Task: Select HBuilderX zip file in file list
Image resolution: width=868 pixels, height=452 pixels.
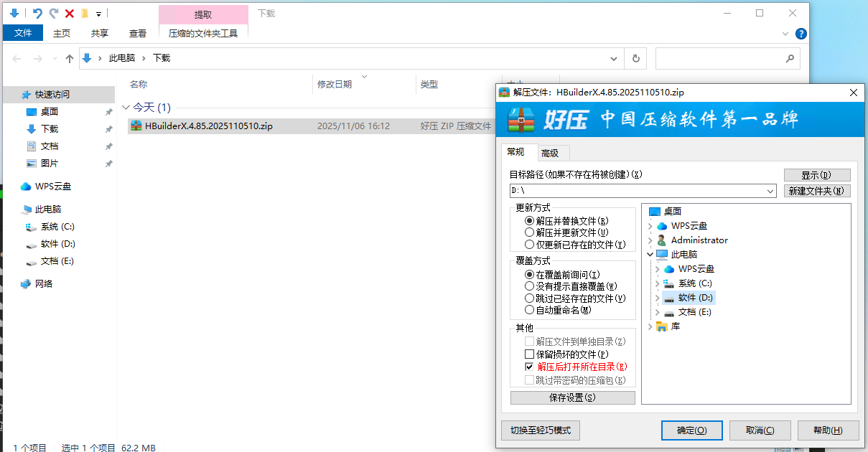Action: (x=208, y=126)
